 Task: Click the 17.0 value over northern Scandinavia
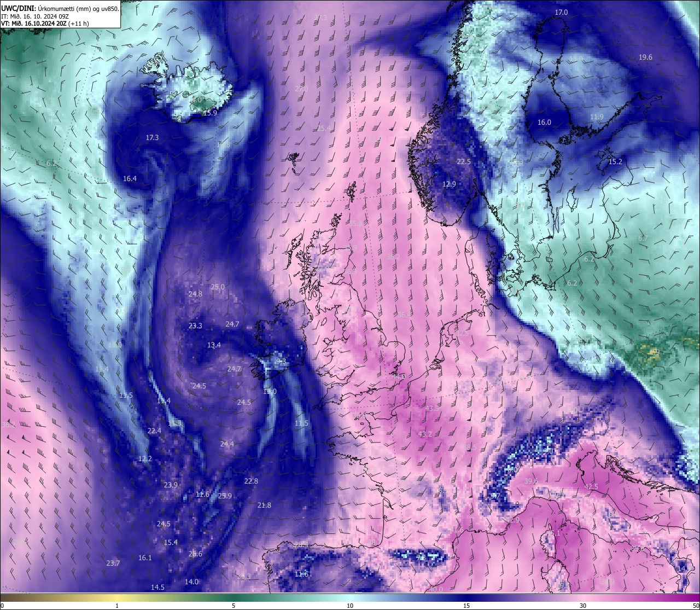click(561, 13)
